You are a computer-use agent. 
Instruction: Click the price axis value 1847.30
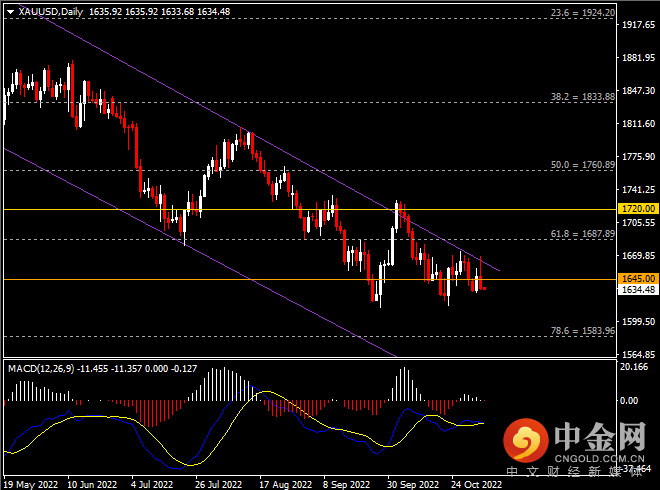(639, 91)
